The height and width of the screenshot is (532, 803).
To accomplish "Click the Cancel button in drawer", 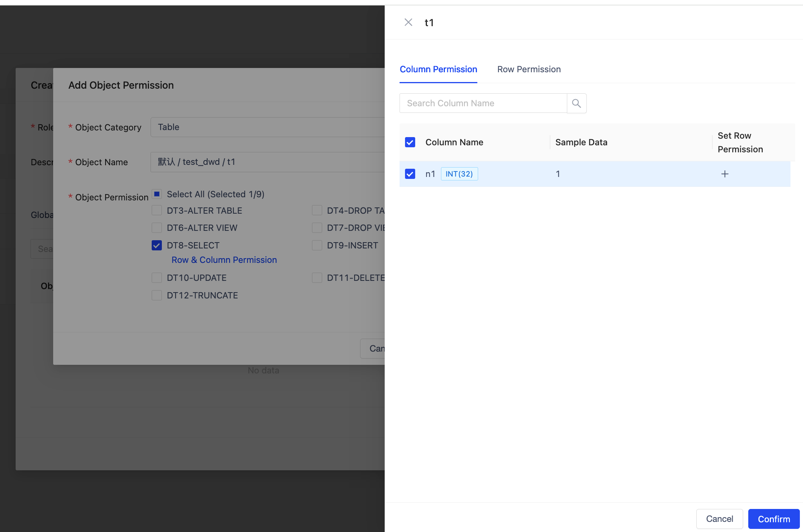I will pos(719,519).
